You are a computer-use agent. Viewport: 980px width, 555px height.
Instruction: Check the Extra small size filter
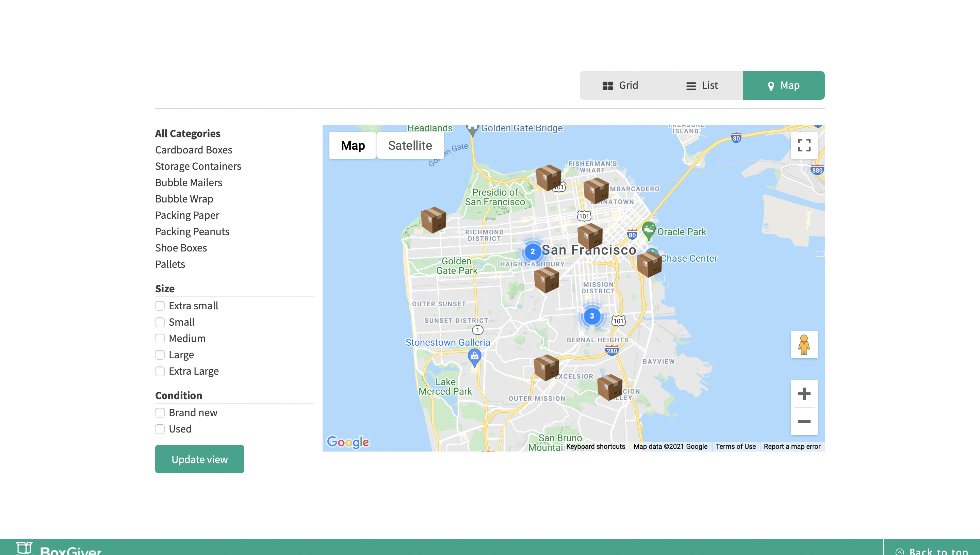[x=160, y=306]
